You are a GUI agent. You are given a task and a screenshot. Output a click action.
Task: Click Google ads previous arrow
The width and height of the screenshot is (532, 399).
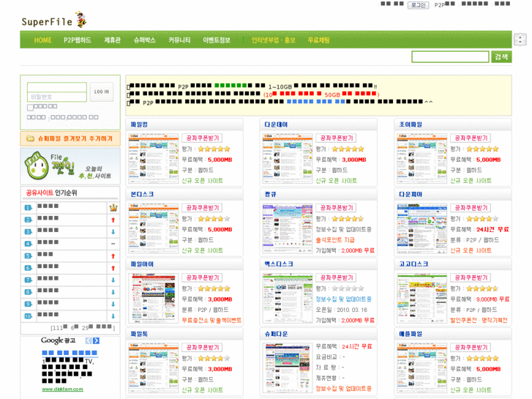89,340
